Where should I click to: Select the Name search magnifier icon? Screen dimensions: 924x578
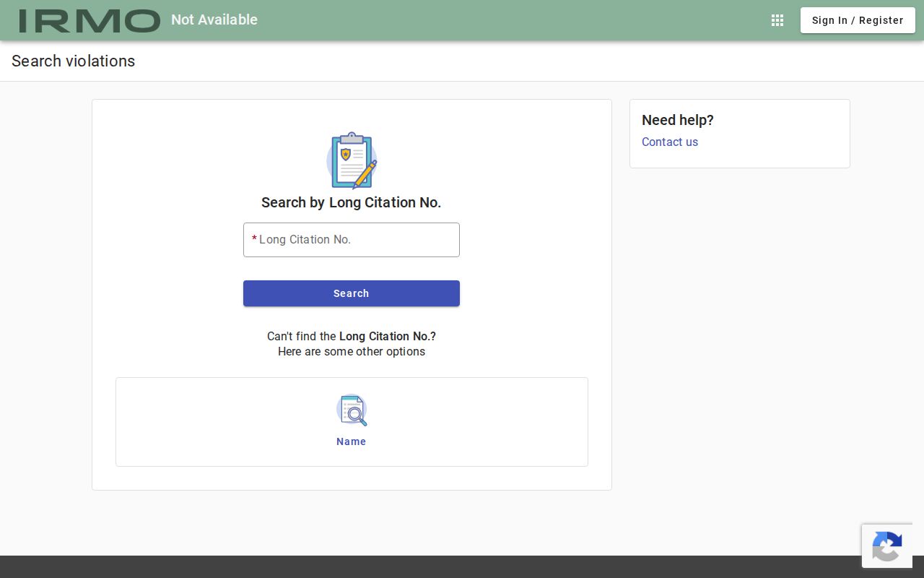[352, 410]
